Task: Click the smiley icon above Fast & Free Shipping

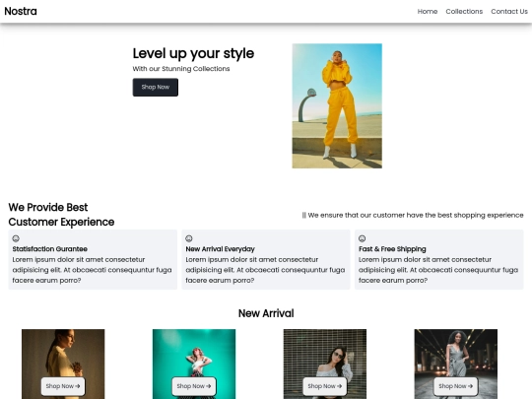Action: pyautogui.click(x=362, y=238)
